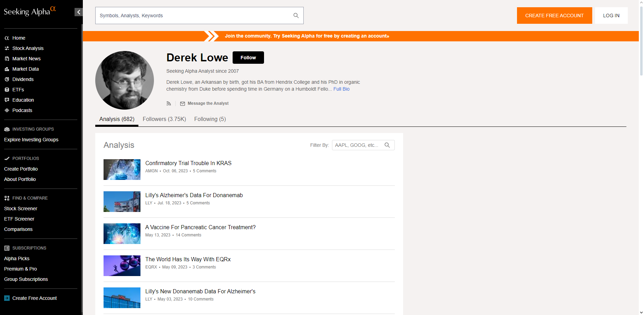Open Dividends section
The width and height of the screenshot is (644, 315).
pyautogui.click(x=23, y=79)
